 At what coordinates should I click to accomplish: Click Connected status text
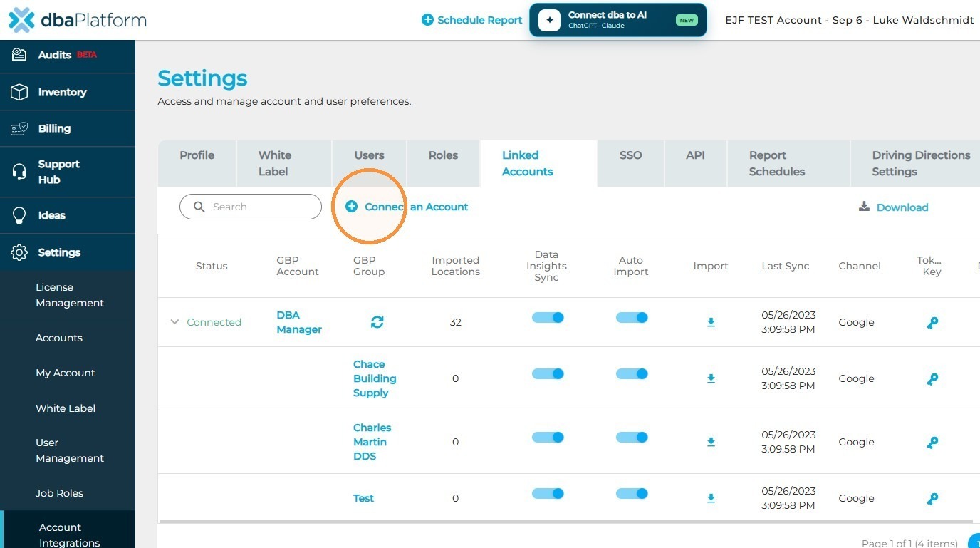click(x=214, y=322)
